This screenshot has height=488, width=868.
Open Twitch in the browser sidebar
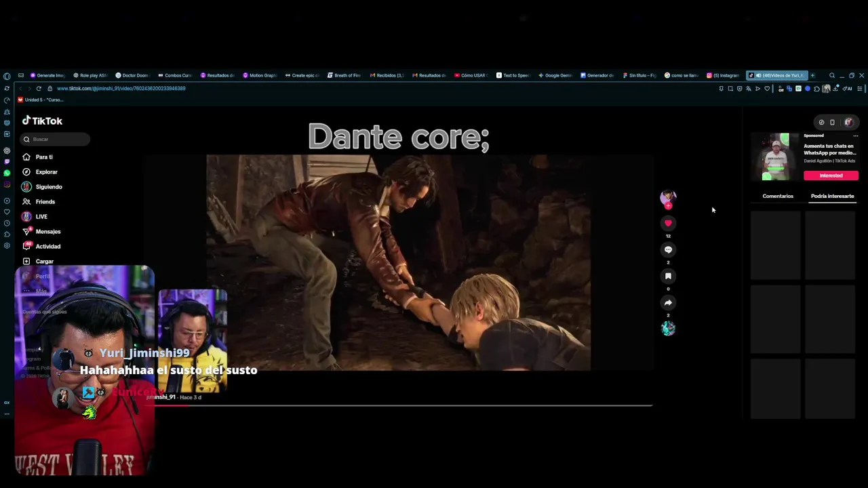(7, 161)
